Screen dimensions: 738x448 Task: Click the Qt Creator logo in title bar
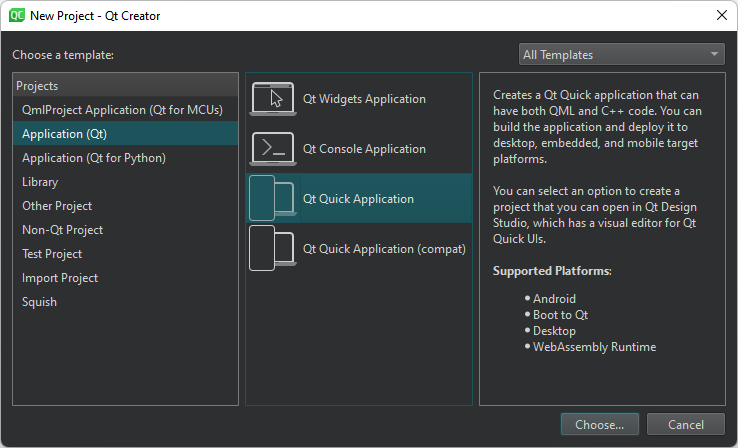click(x=17, y=15)
